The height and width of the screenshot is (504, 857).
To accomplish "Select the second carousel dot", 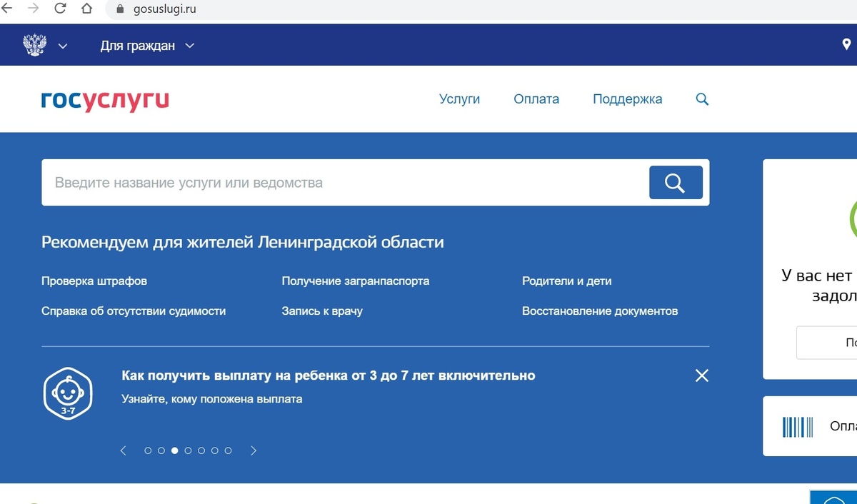I will pos(161,450).
